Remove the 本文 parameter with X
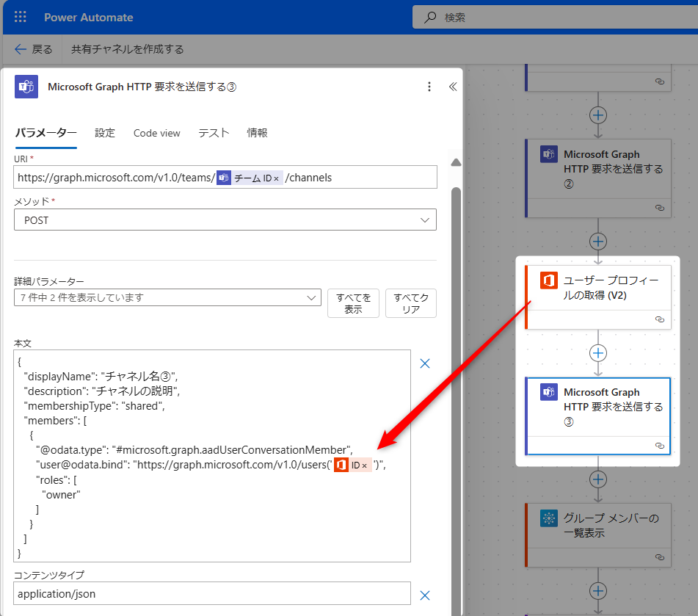This screenshot has width=698, height=616. [x=425, y=363]
